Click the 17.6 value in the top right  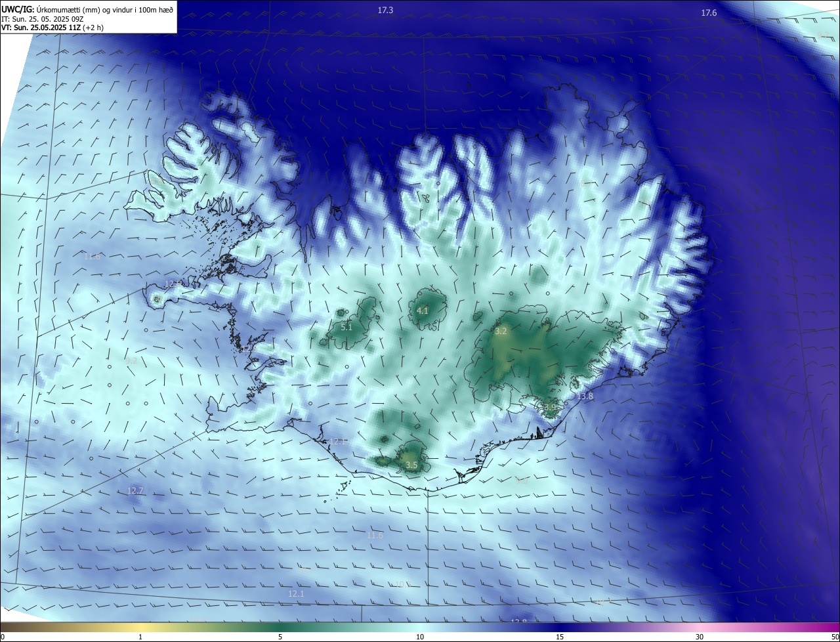pyautogui.click(x=709, y=13)
